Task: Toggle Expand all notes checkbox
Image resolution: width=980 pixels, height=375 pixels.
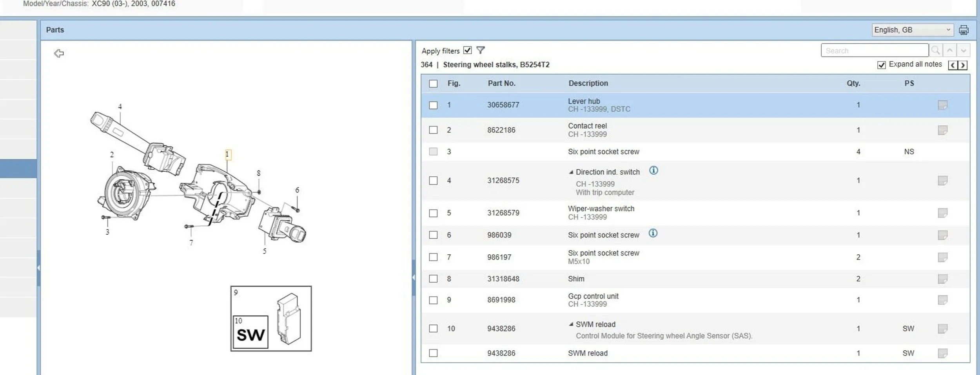Action: 882,65
